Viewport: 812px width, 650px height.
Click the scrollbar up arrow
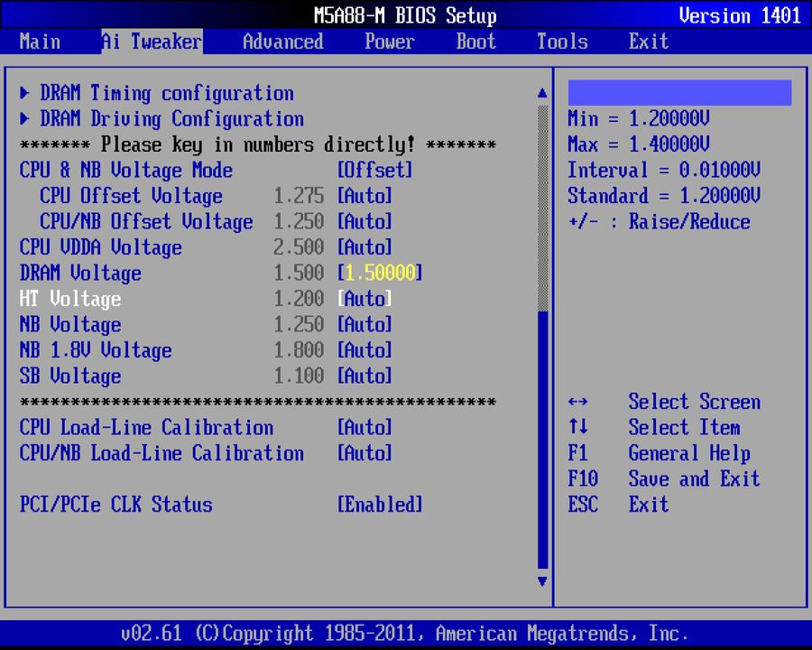coord(542,93)
